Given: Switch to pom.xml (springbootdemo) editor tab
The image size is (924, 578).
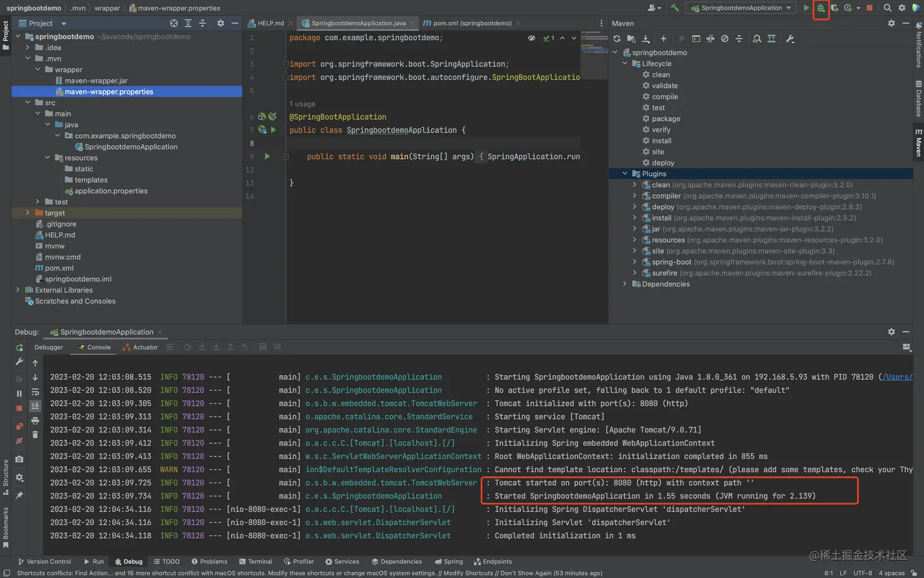Looking at the screenshot, I should (x=472, y=23).
